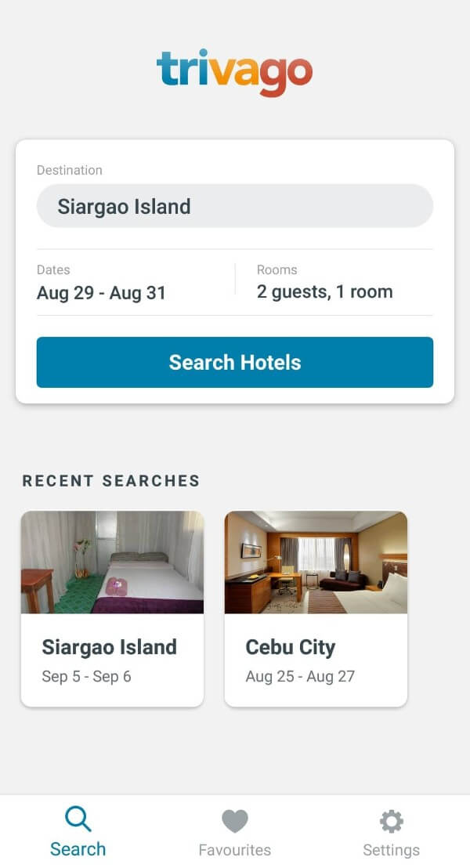Screen dimensions: 470x868
Task: Open the Aug 29 - Aug 31 date picker
Action: point(102,293)
